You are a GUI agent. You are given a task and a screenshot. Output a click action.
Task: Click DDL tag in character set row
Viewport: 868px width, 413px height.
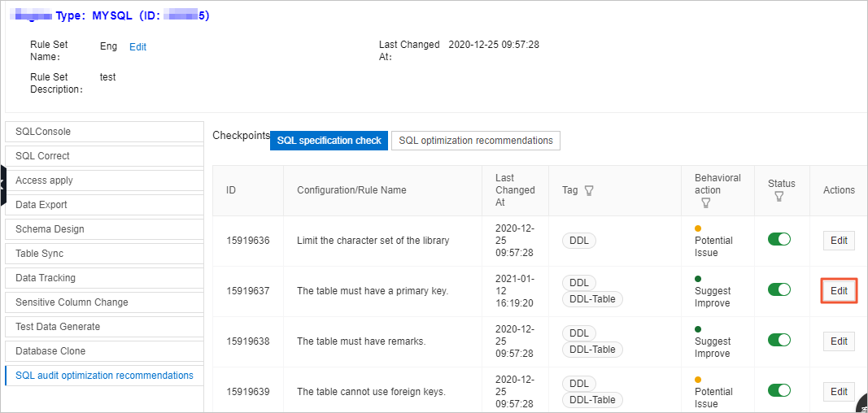(x=579, y=241)
